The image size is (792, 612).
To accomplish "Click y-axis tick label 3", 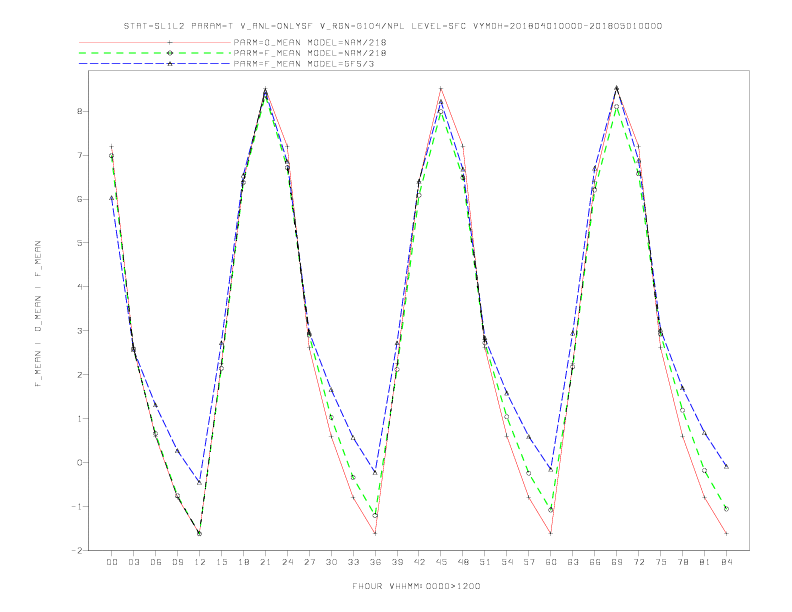I will point(80,331).
